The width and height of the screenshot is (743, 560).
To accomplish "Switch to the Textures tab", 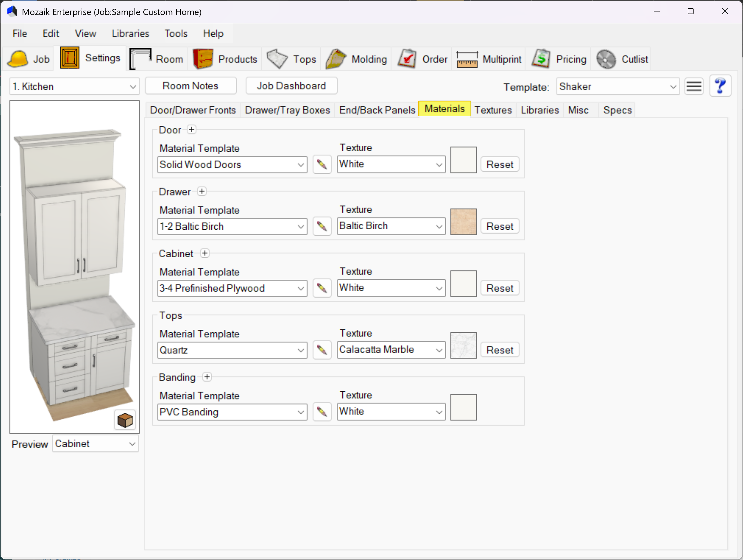I will (x=492, y=110).
